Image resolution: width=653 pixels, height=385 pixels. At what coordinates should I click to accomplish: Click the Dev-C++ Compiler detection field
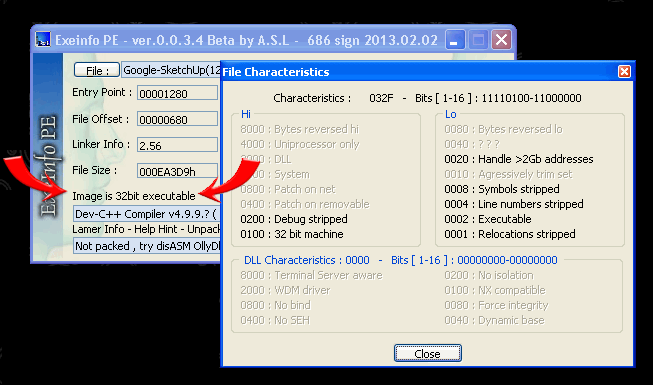(147, 214)
